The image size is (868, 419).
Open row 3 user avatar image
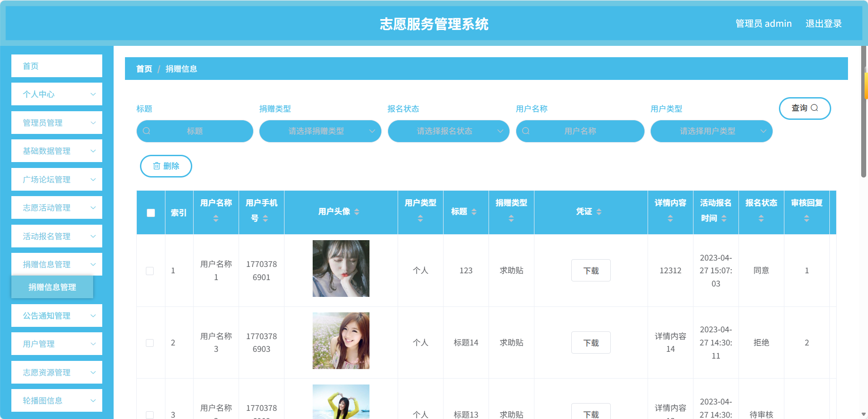(341, 402)
